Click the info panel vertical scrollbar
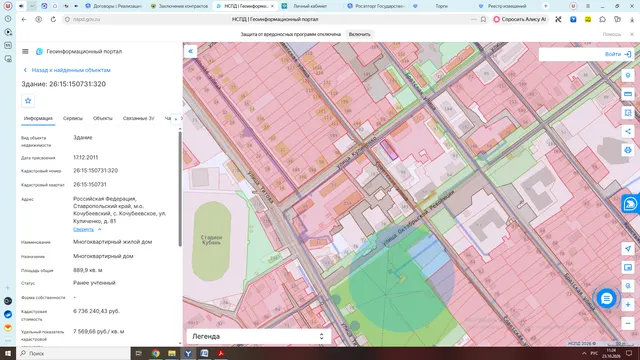 (180, 188)
